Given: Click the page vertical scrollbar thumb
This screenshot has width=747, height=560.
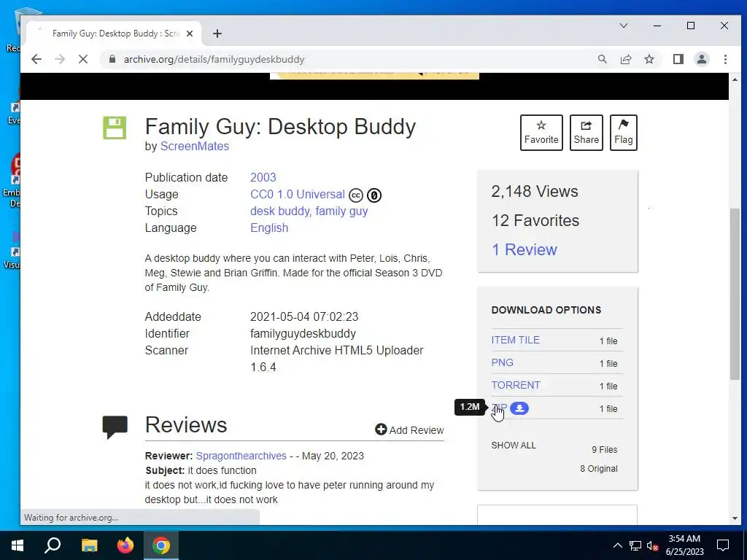Looking at the screenshot, I should (x=735, y=294).
